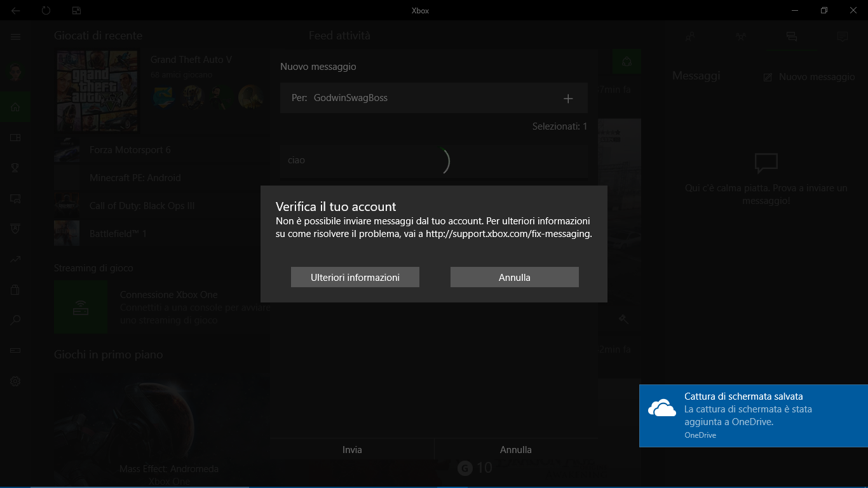Click the OneDrive screenshot saved notification

(754, 416)
